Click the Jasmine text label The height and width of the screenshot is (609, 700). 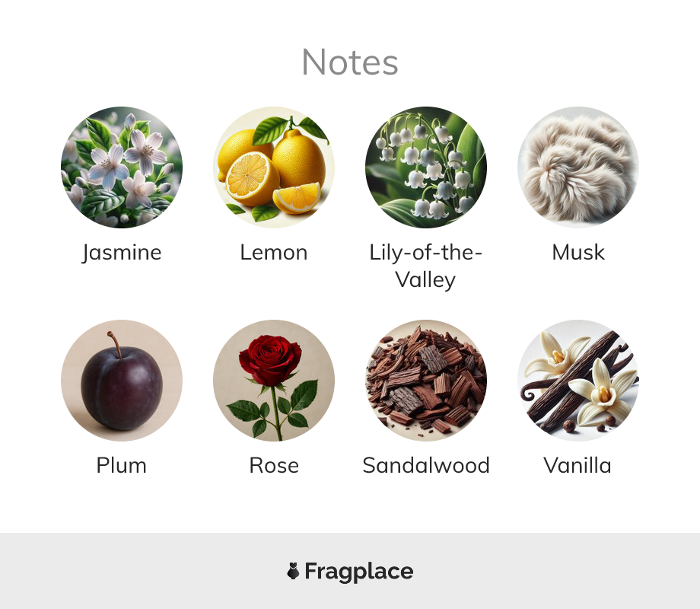point(122,253)
